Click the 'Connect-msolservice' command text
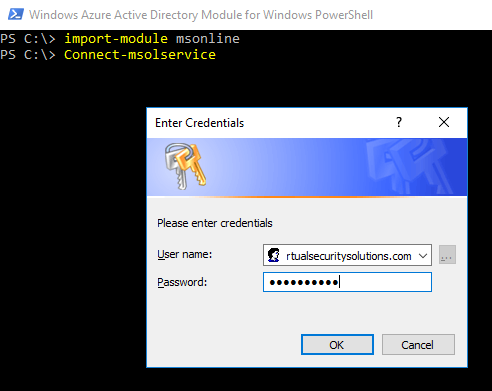492x391 pixels. (x=140, y=55)
